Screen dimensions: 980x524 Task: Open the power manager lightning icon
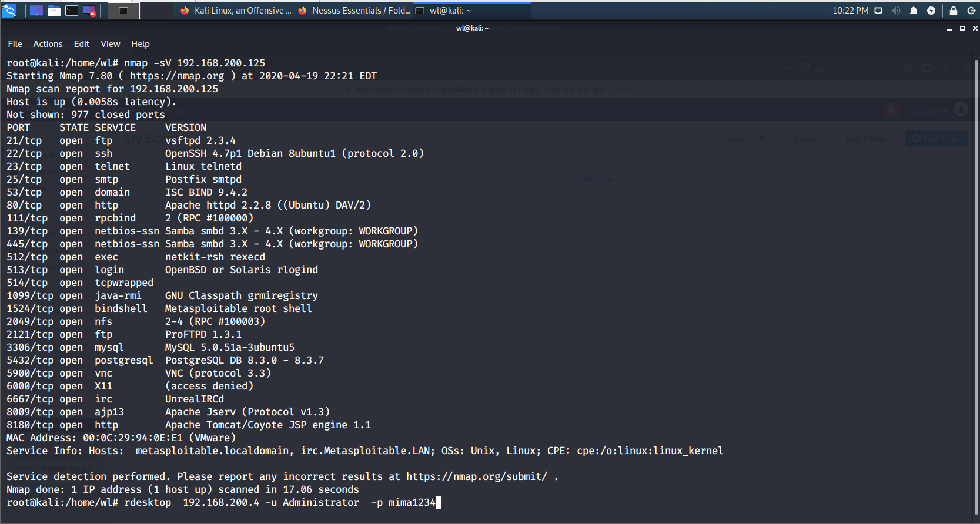point(931,11)
